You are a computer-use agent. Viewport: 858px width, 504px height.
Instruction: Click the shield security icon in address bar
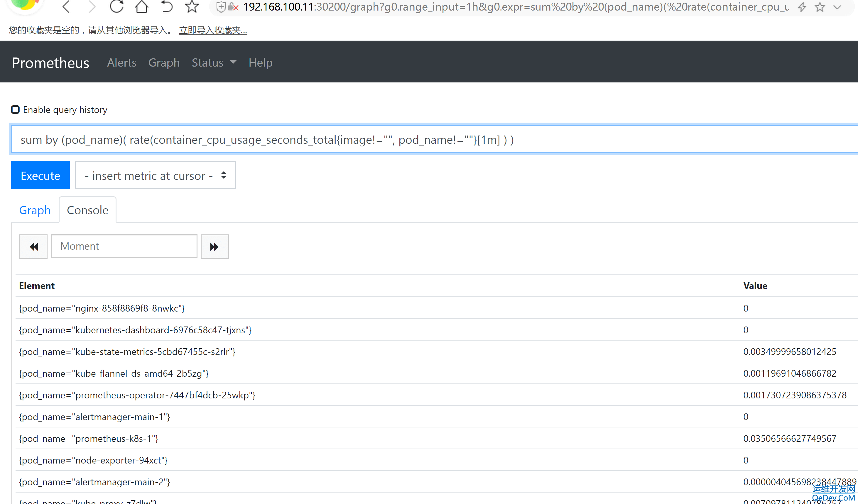[221, 6]
